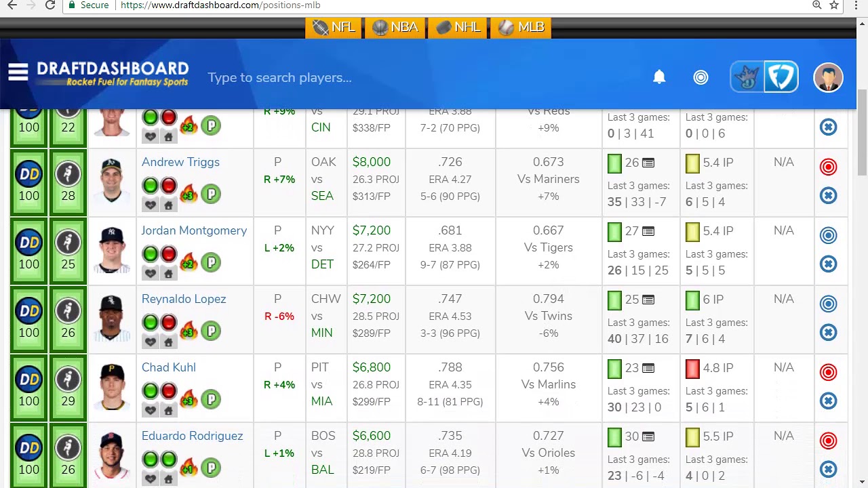Toggle green light for Eduardo Rodriguez
The height and width of the screenshot is (488, 868).
(150, 459)
